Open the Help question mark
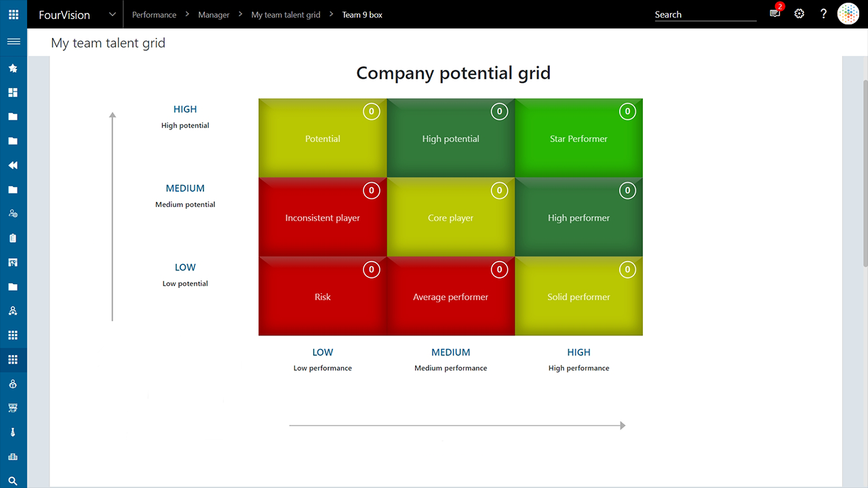Viewport: 868px width, 488px height. (x=823, y=14)
